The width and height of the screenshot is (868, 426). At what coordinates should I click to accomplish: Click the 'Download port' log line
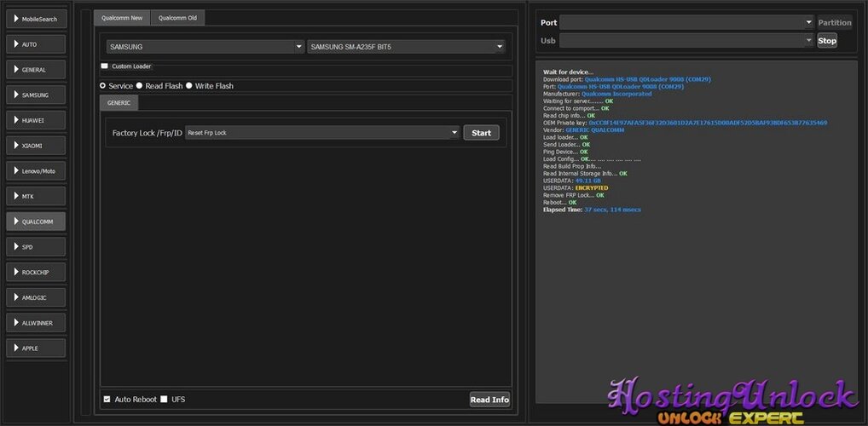click(628, 79)
